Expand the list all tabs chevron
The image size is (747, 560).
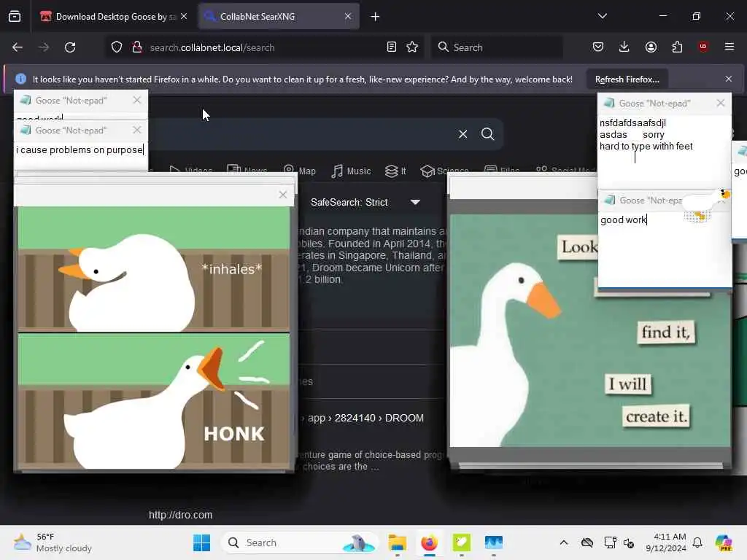[x=603, y=16]
